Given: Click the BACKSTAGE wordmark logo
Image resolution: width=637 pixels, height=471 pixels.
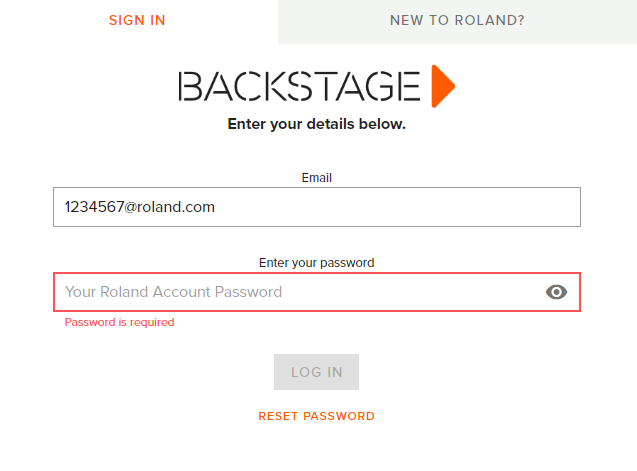Looking at the screenshot, I should coord(299,86).
